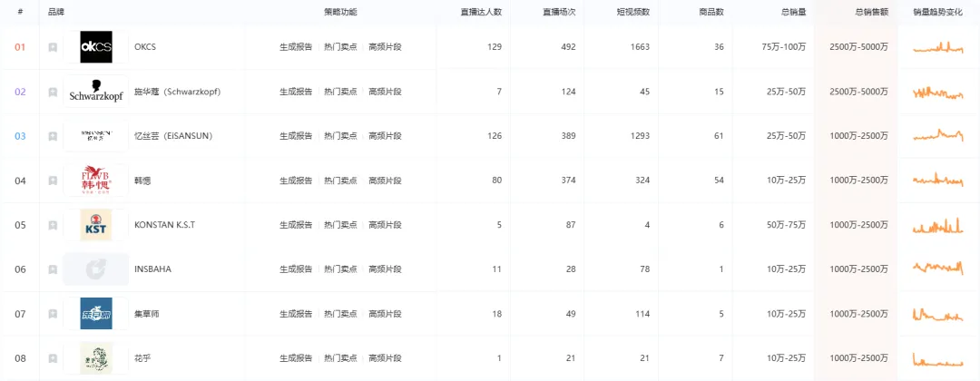View KONSTAN K.S.T sales trend sparkline

coord(938,225)
